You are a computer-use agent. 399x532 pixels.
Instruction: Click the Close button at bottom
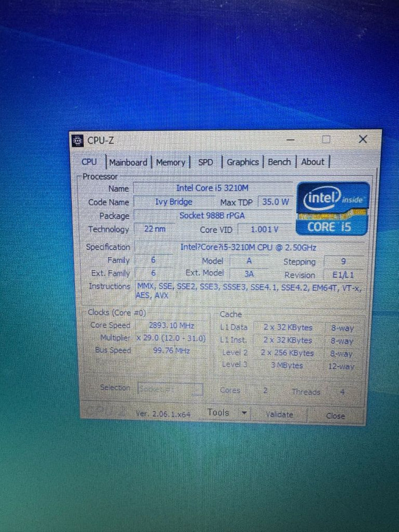(336, 416)
